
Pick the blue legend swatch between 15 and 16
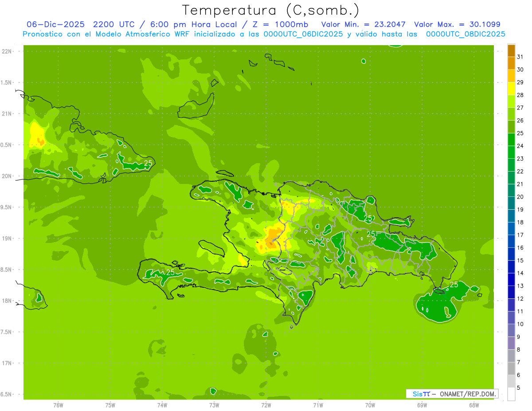pyautogui.click(x=511, y=254)
